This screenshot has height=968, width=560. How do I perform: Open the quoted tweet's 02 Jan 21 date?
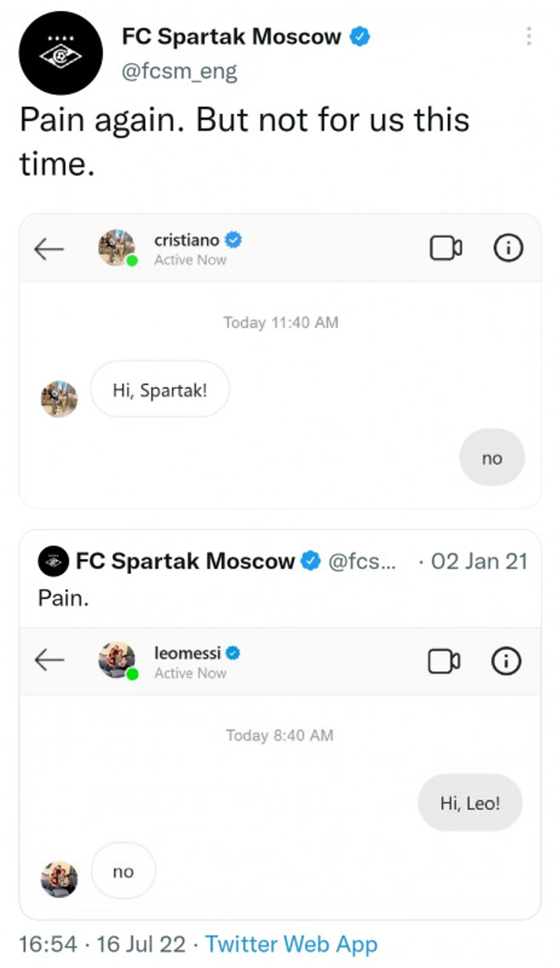point(479,562)
